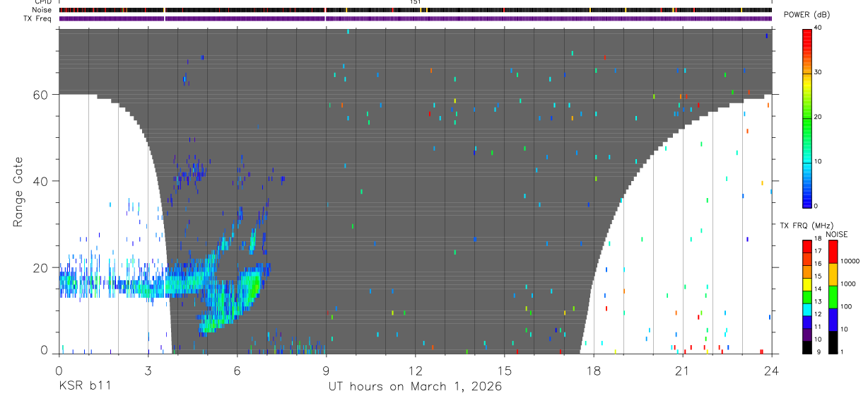Click the "100" label on the NOISE legend
Screen dimensions: 868x401
(x=845, y=306)
